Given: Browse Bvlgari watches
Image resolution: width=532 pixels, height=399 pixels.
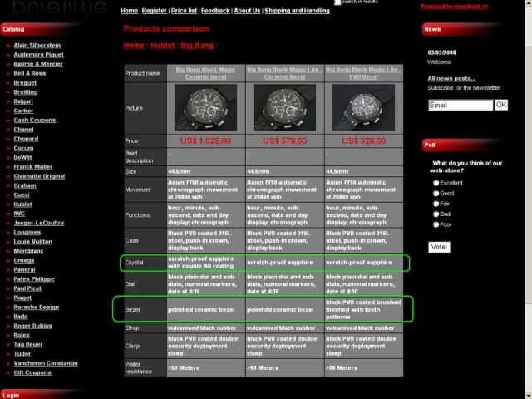Looking at the screenshot, I should click(x=23, y=101).
